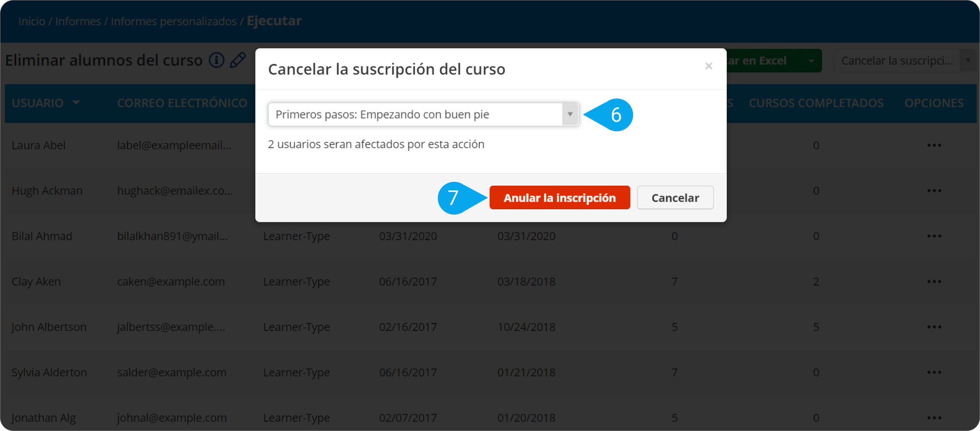980x431 pixels.
Task: Click email hughack@emailex.co...
Action: [175, 191]
